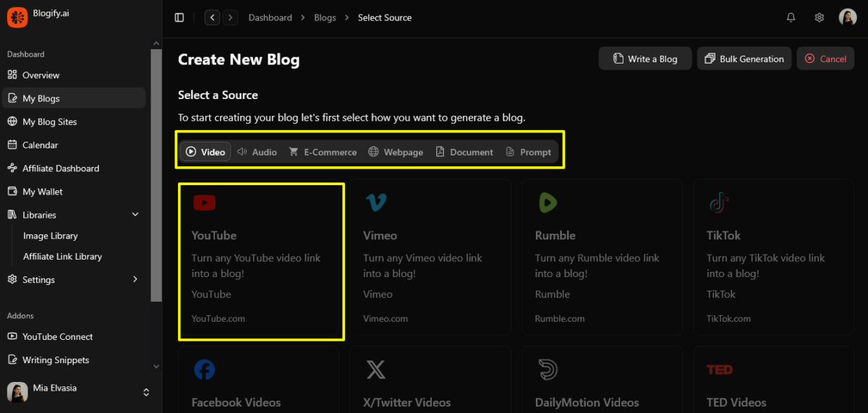
Task: Click the Vimeo logo icon
Action: click(375, 203)
